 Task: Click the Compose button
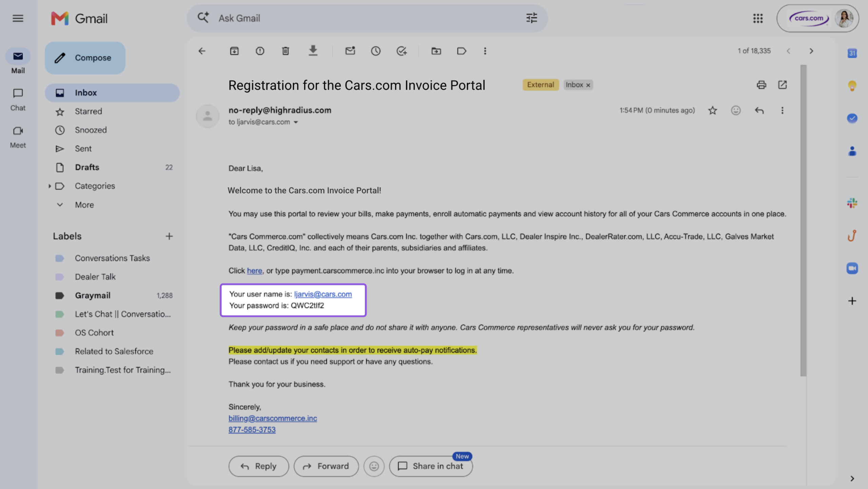click(x=85, y=58)
